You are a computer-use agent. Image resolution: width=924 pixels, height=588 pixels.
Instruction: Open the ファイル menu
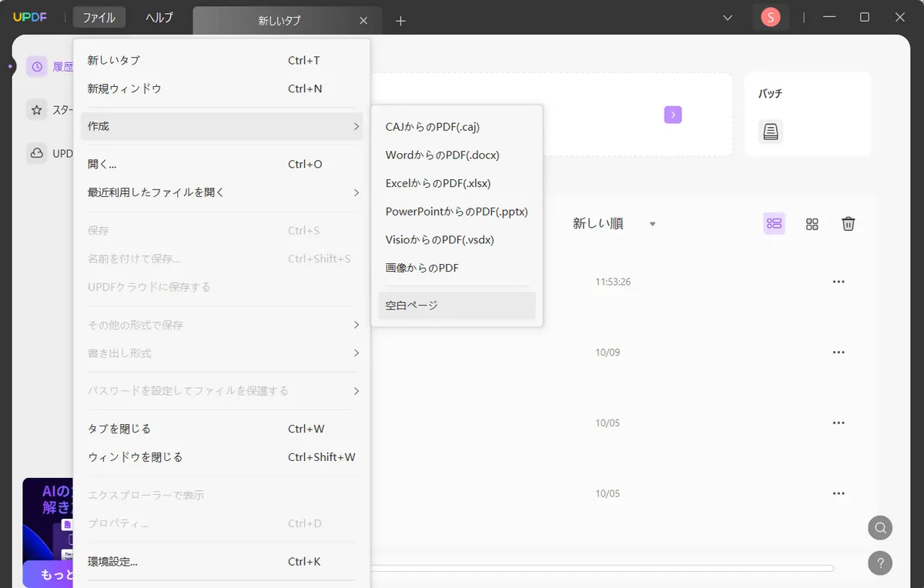(99, 18)
